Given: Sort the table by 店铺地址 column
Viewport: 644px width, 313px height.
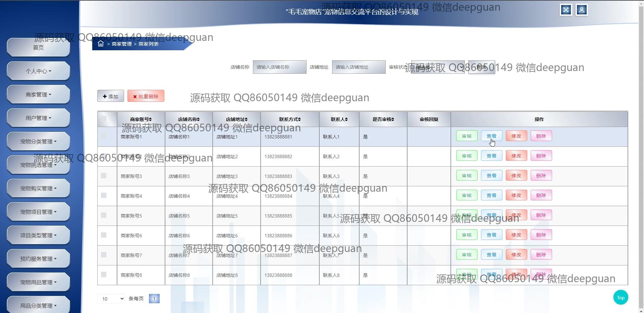Looking at the screenshot, I should (x=237, y=119).
